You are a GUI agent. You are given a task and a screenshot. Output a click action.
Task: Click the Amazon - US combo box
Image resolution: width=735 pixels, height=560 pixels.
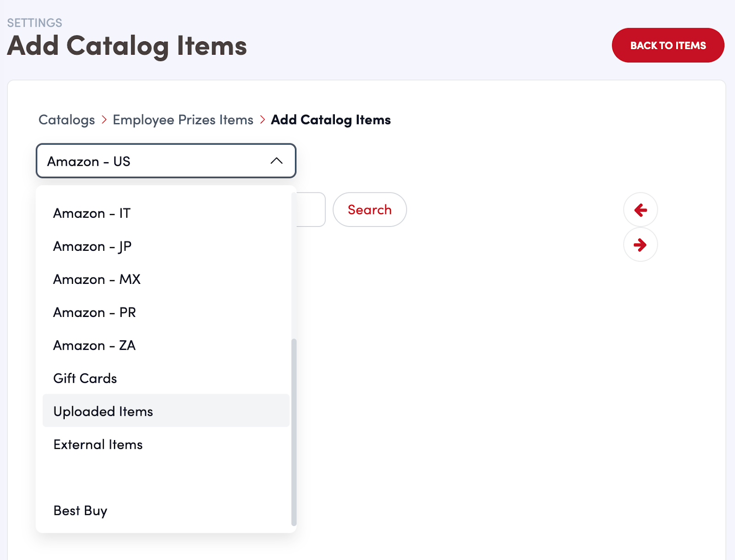[x=156, y=161]
